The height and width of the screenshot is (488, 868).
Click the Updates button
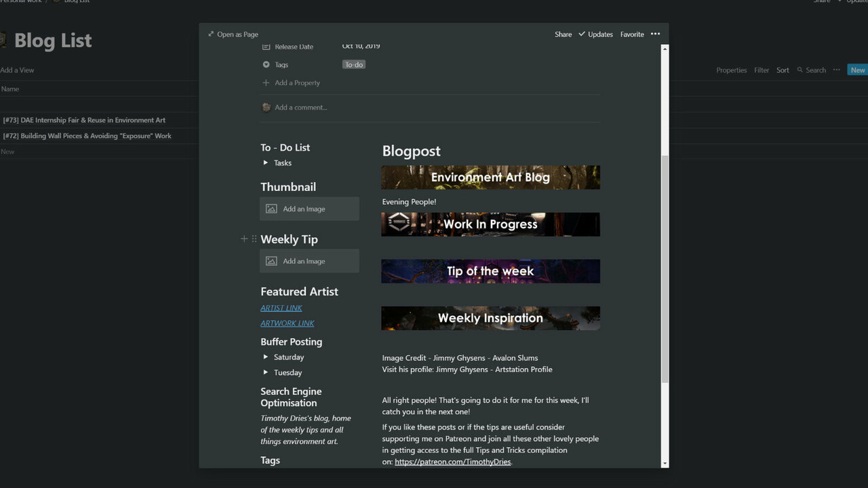tap(595, 34)
